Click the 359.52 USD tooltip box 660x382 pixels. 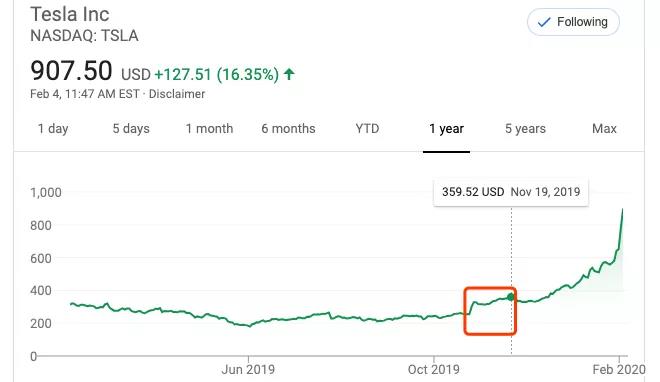tap(511, 192)
